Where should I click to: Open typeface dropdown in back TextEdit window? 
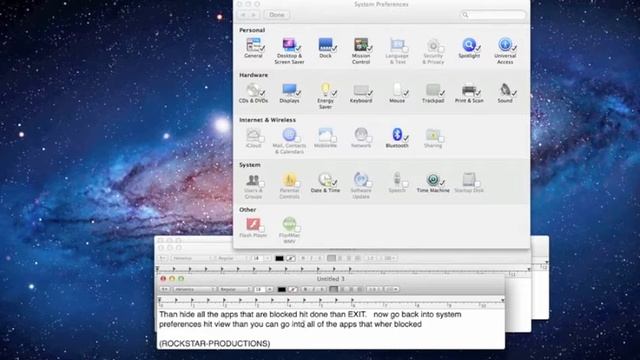pos(232,258)
